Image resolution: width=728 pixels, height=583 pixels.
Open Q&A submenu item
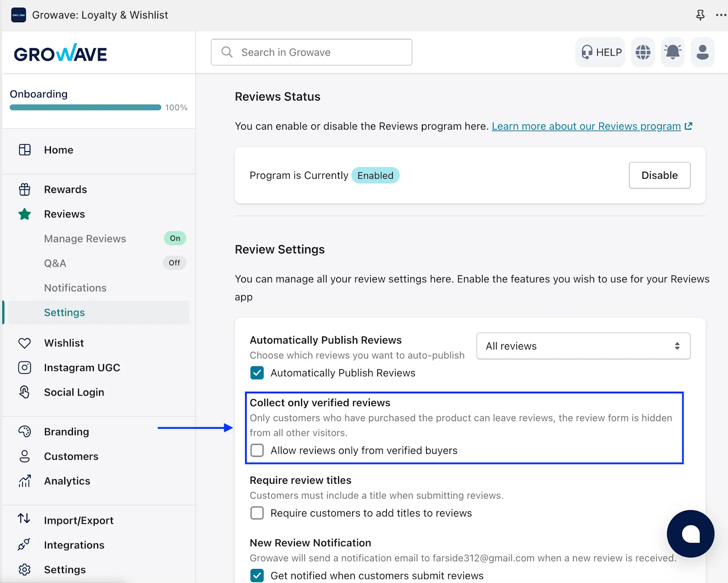pyautogui.click(x=55, y=263)
